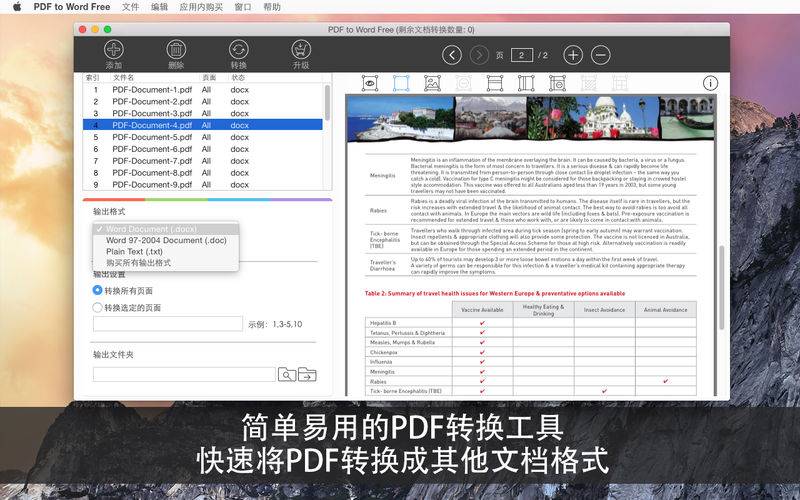Toggle the eye preview-area tool
The height and width of the screenshot is (500, 800).
[370, 83]
